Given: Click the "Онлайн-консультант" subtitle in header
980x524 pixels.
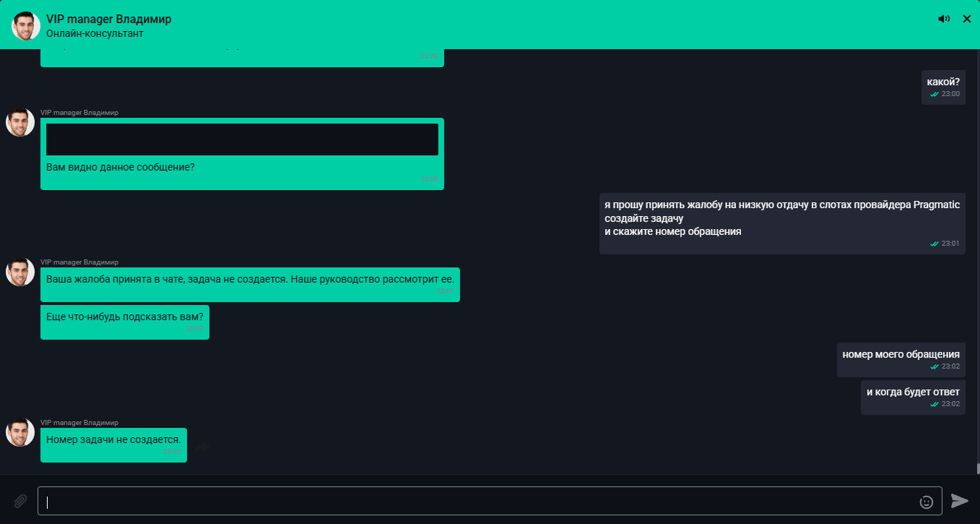Looking at the screenshot, I should click(x=95, y=33).
